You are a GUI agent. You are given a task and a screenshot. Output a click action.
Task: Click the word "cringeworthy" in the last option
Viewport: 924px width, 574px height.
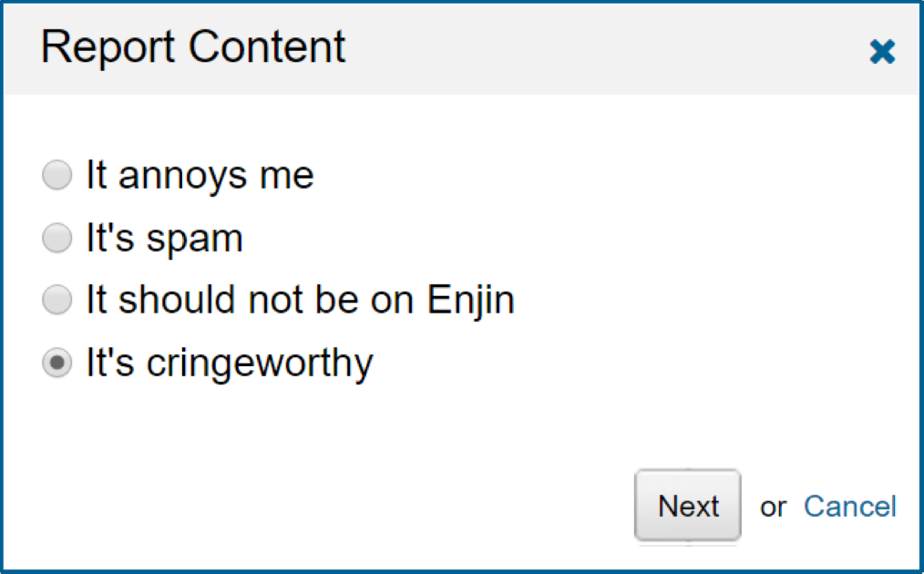tap(260, 364)
